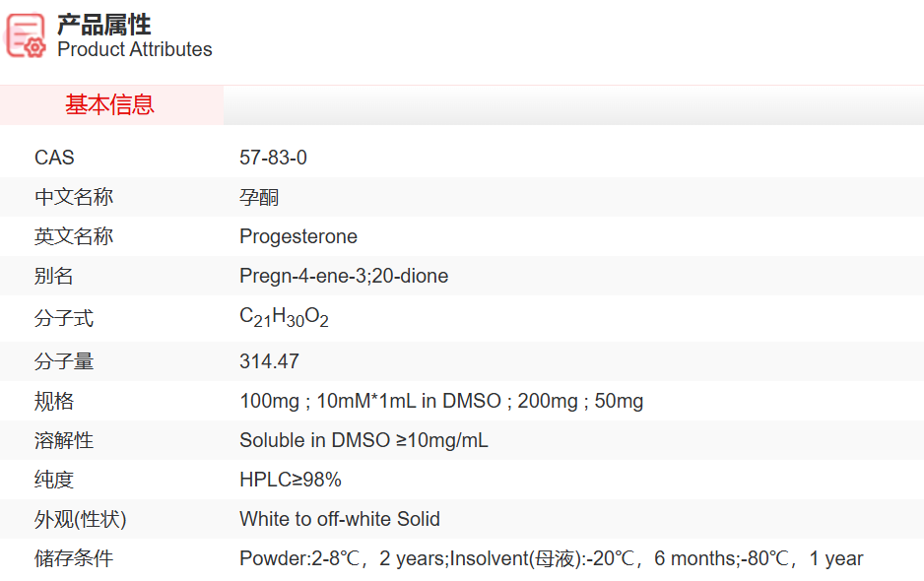Click the 英文名称 label

click(x=74, y=236)
